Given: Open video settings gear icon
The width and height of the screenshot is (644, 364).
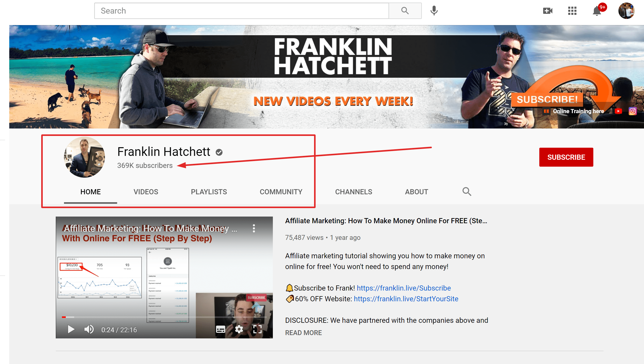Looking at the screenshot, I should click(239, 329).
